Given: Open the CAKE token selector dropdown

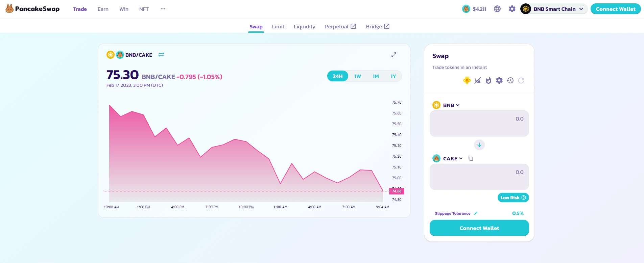Looking at the screenshot, I should 448,158.
